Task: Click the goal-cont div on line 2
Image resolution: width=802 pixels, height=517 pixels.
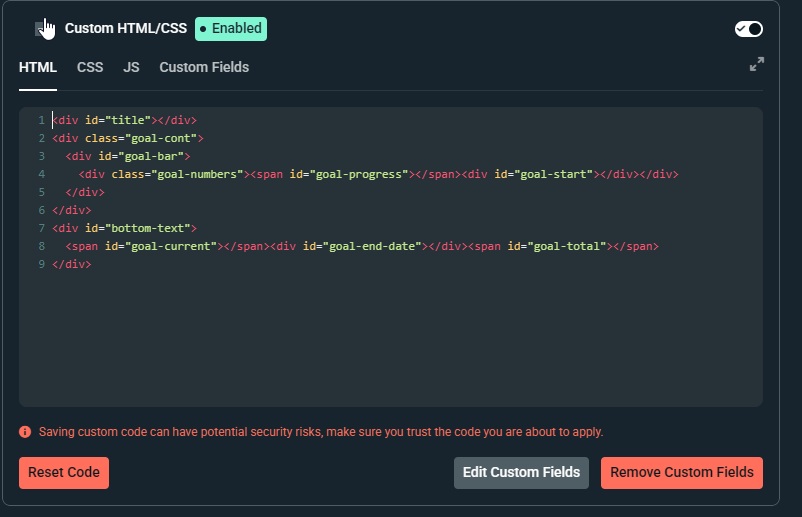Action: tap(128, 138)
